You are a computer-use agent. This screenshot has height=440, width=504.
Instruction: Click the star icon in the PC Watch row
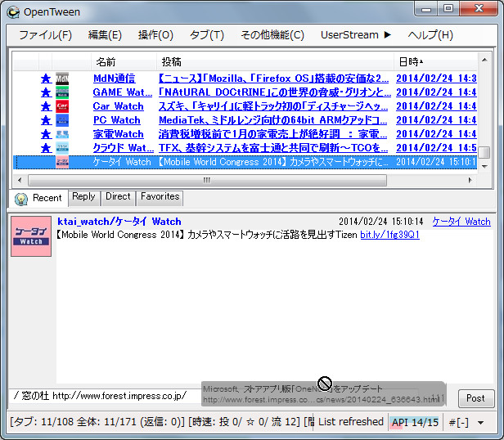tap(46, 120)
